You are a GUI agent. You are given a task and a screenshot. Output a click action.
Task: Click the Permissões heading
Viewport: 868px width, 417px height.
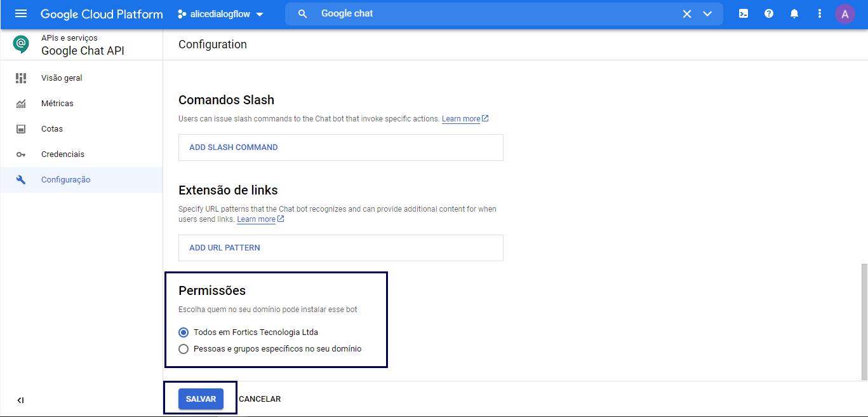click(212, 291)
